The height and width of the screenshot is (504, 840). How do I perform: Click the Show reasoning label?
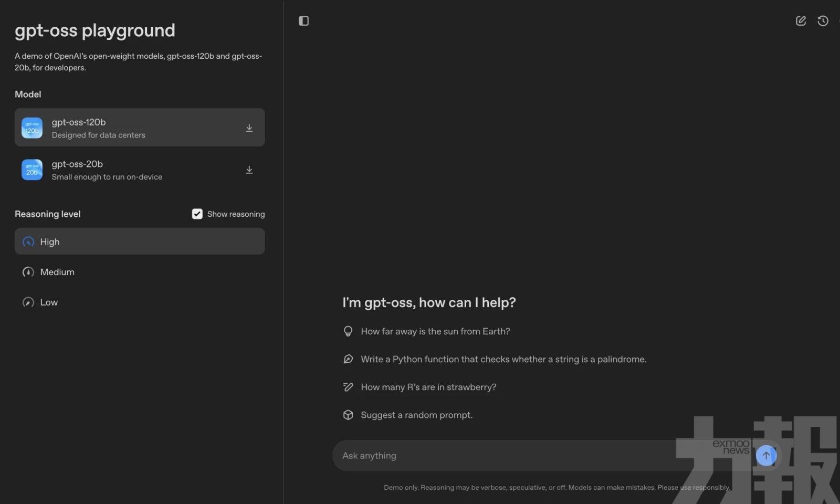236,214
